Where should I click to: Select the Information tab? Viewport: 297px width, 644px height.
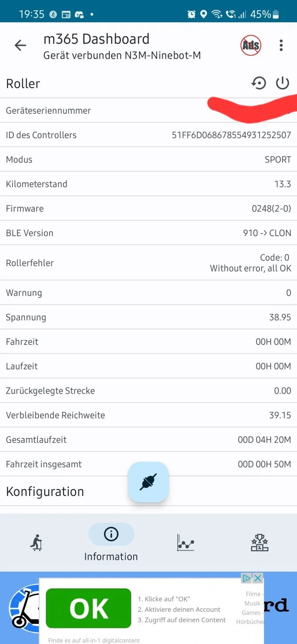111,542
